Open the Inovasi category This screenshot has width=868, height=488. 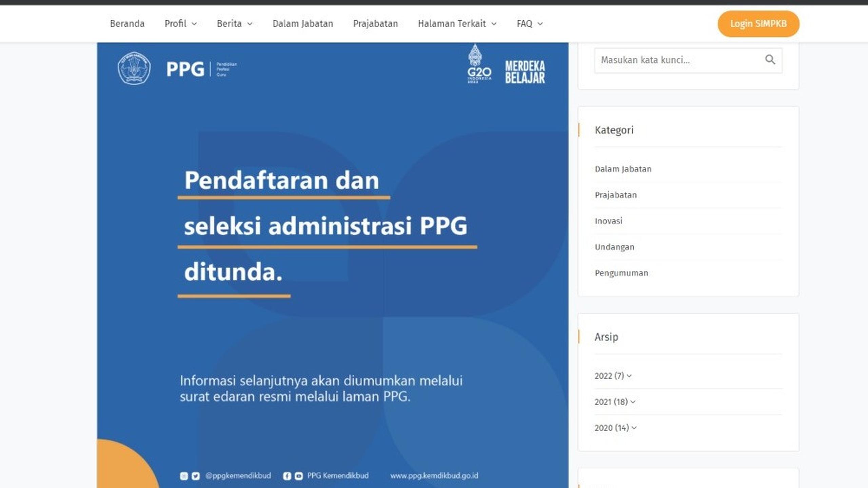[x=608, y=221]
